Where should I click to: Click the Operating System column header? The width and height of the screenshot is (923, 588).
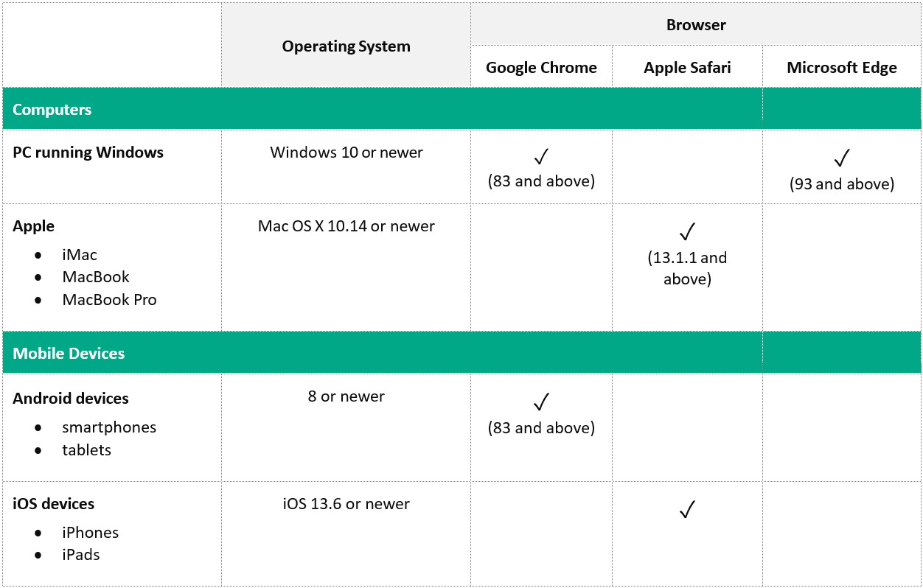[346, 46]
